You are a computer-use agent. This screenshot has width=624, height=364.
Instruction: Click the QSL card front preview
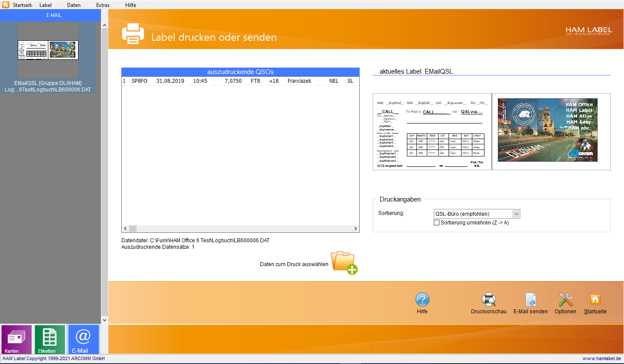tap(432, 132)
